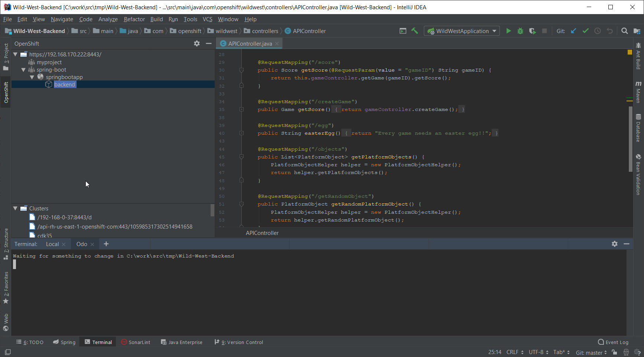Toggle the Web side tab
The image size is (644, 357).
pos(6,322)
